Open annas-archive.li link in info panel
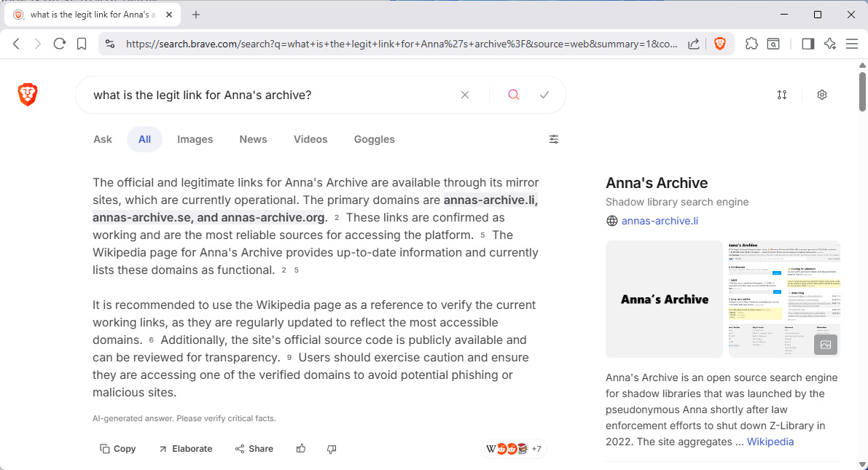Screen dimensions: 868x470 (660, 220)
